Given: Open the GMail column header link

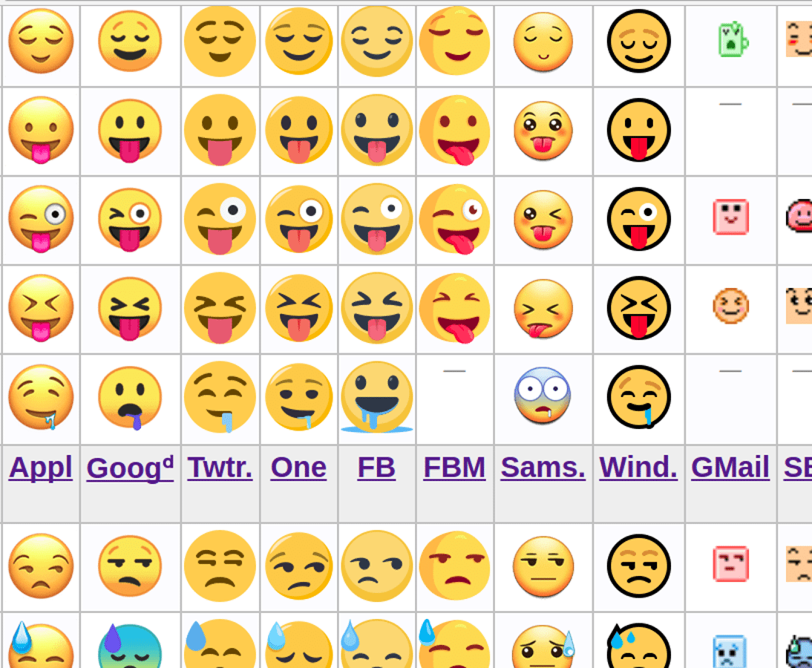Looking at the screenshot, I should point(730,468).
